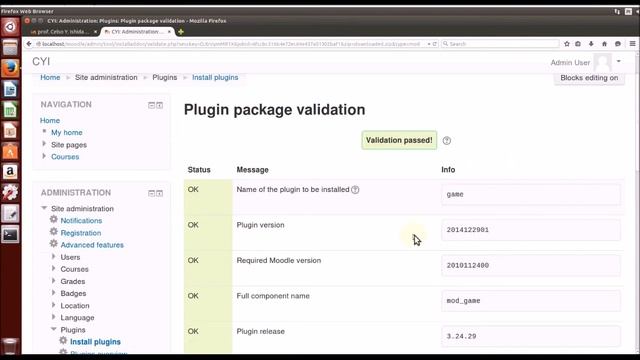
Task: Select Install plugins in Administration tree
Action: pos(95,342)
